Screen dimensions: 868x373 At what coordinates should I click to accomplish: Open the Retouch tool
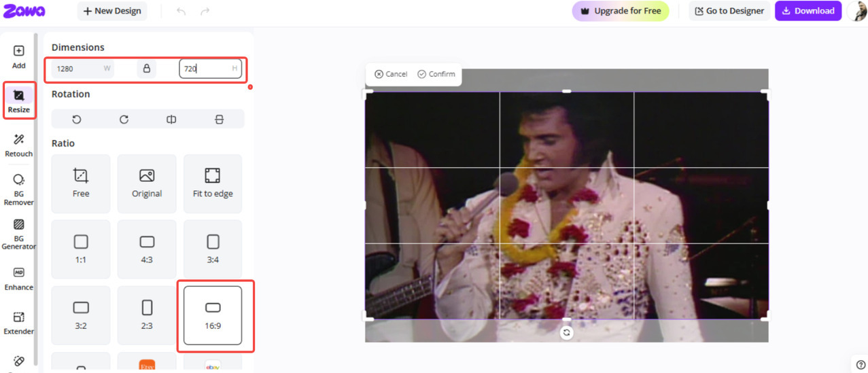click(x=19, y=145)
